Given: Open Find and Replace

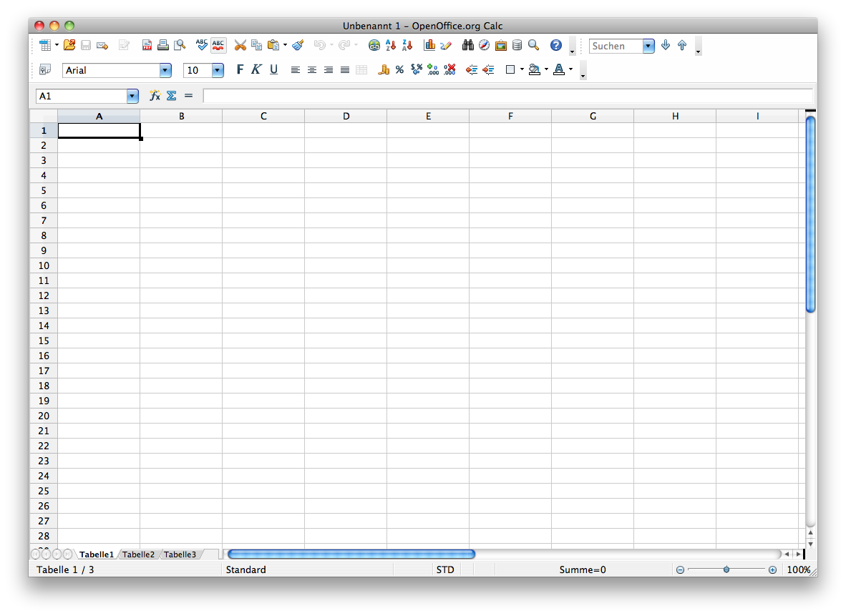Looking at the screenshot, I should [468, 44].
